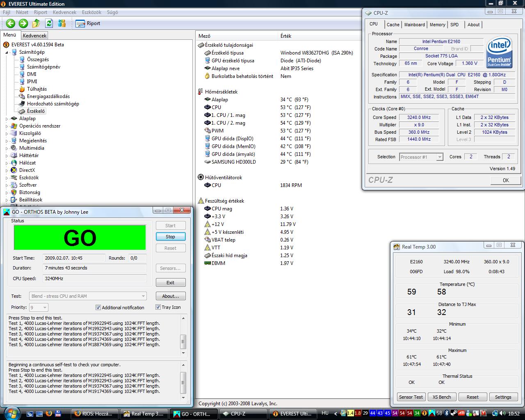
Task: Switch to the Cache tab in CPU-Z
Action: (393, 25)
